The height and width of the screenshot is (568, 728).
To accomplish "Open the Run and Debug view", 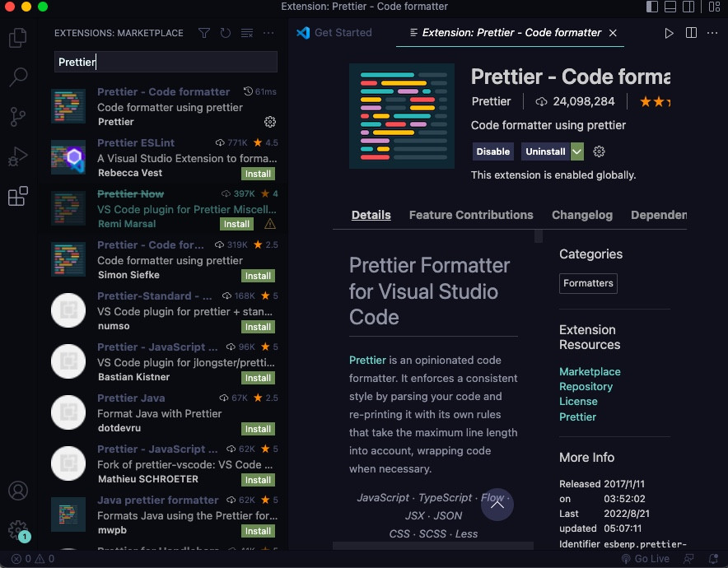I will coord(17,156).
